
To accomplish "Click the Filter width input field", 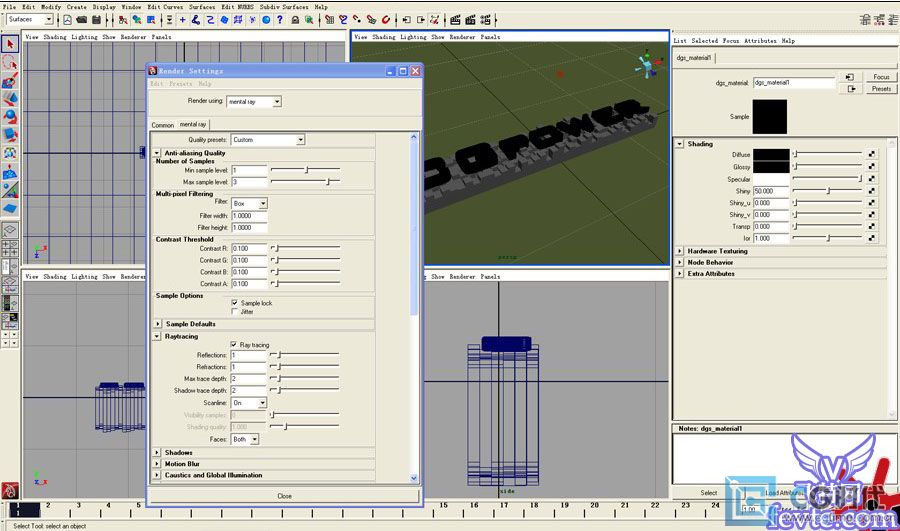I will point(249,216).
